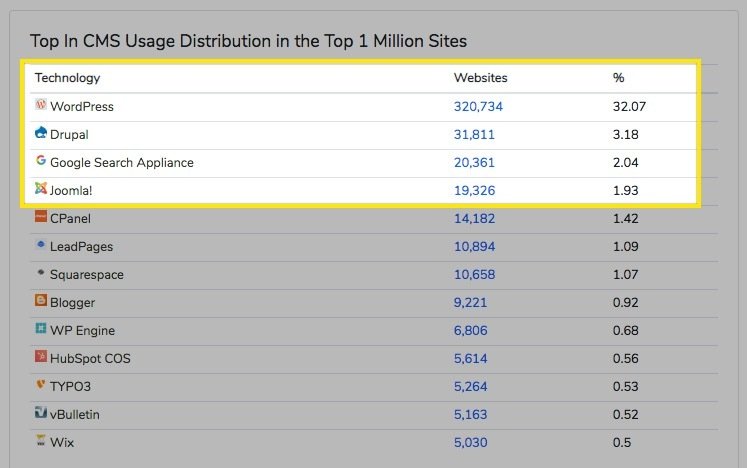Click the Google Search Appliance G icon
The width and height of the screenshot is (747, 468).
click(x=41, y=161)
